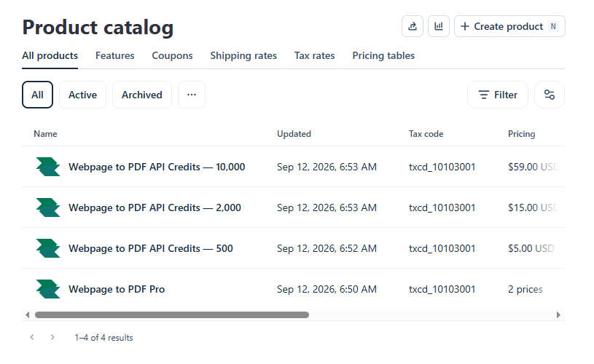Image resolution: width=594 pixels, height=364 pixels.
Task: Go to previous results page chevron
Action: [x=32, y=337]
